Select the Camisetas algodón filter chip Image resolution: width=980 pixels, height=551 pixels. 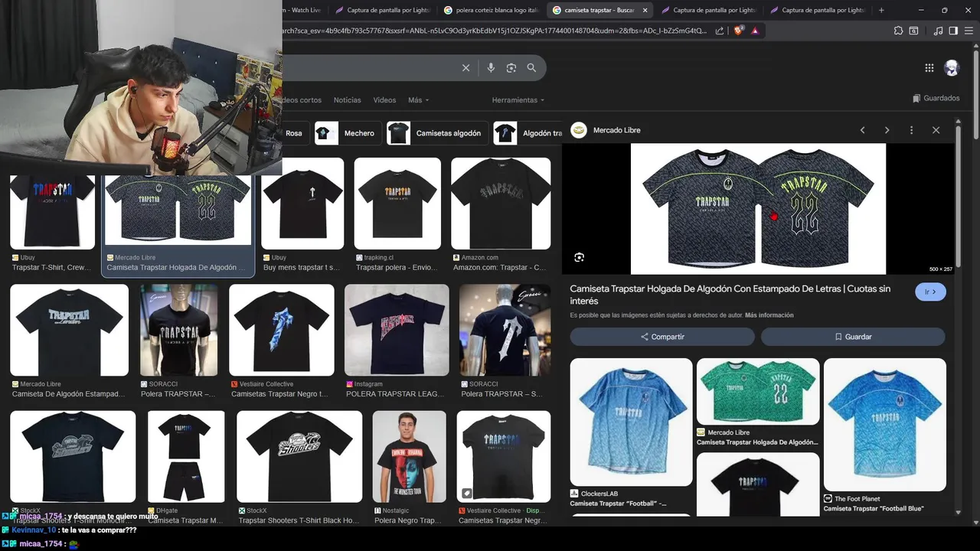coord(436,133)
